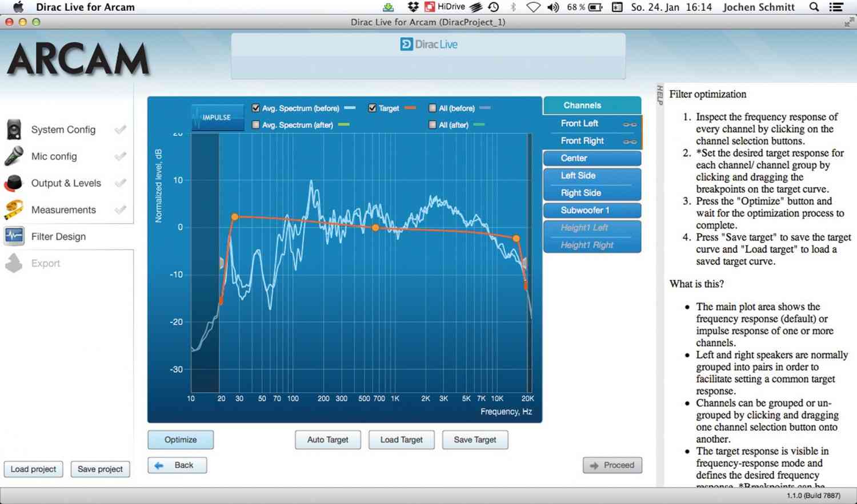Click the input source menu bar icon
This screenshot has height=504, width=857.
(x=617, y=7)
